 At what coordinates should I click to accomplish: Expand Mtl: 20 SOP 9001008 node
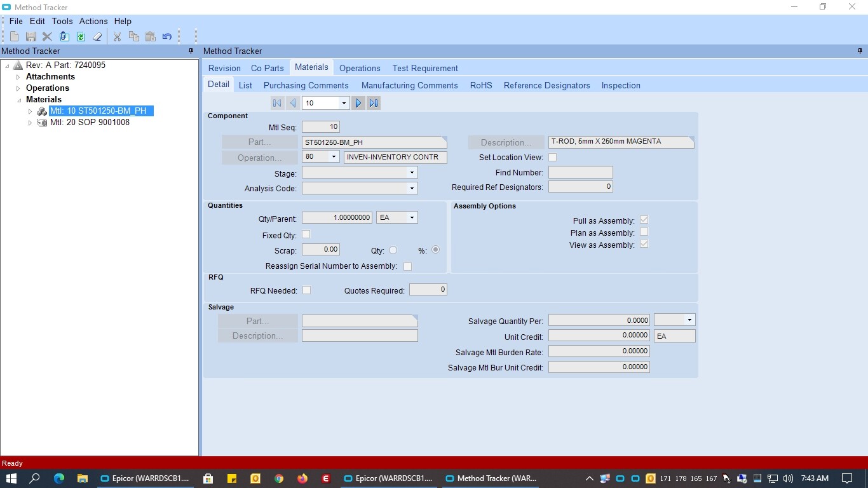click(x=30, y=123)
